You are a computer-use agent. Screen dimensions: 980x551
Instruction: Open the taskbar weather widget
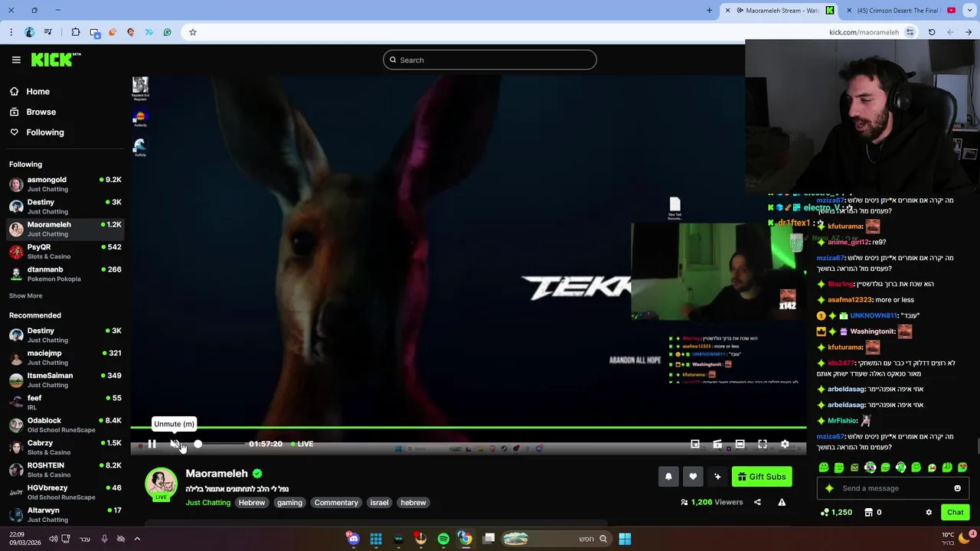(x=957, y=539)
